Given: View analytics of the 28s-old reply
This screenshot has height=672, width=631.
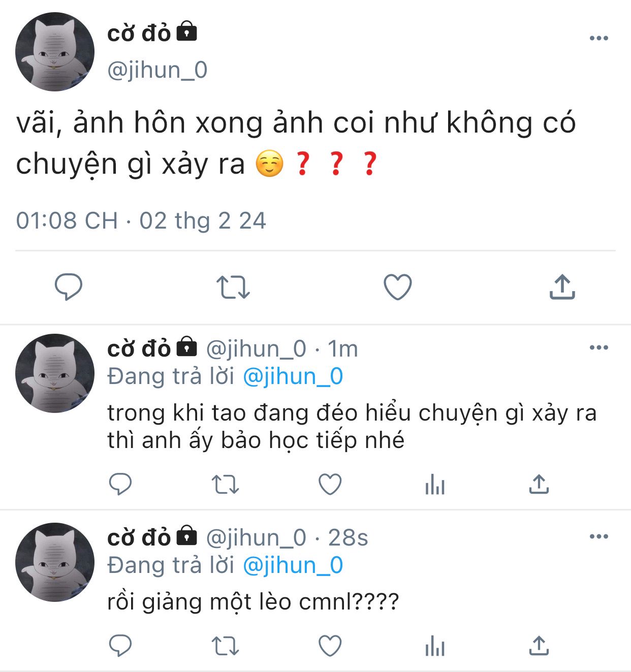Looking at the screenshot, I should 435,646.
